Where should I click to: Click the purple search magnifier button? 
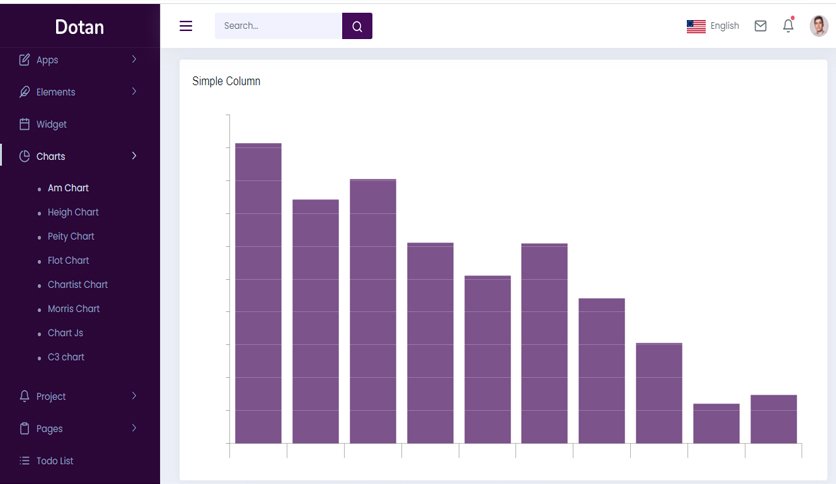click(357, 26)
